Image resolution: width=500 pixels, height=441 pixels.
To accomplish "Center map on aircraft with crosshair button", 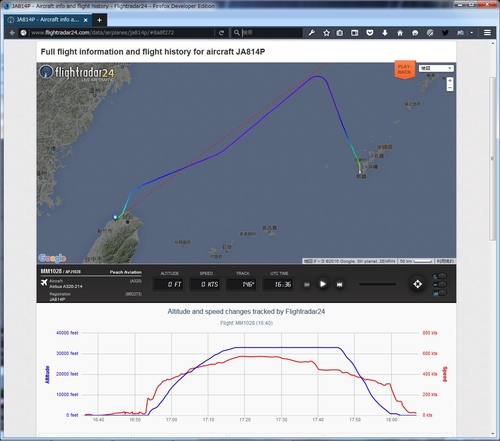I will pyautogui.click(x=417, y=284).
